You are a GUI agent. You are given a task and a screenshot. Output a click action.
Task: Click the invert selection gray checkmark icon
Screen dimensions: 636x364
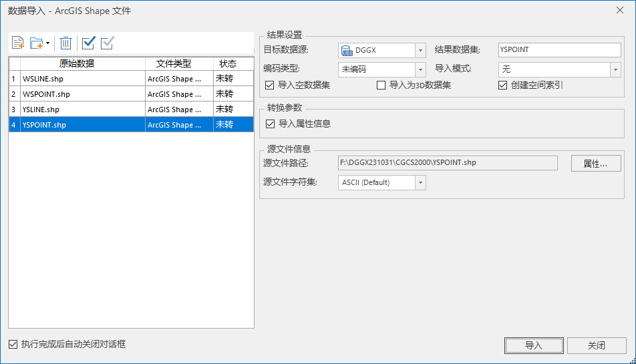(x=107, y=43)
